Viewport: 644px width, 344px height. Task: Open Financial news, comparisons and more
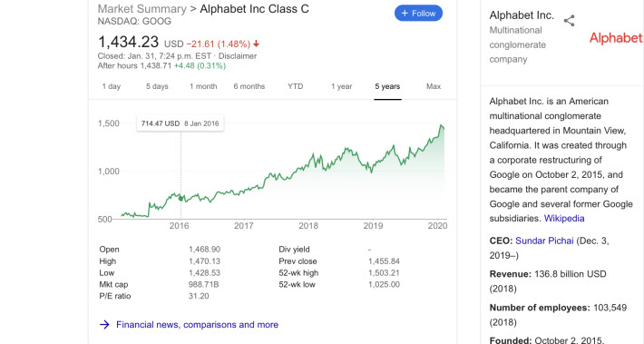[x=197, y=325]
